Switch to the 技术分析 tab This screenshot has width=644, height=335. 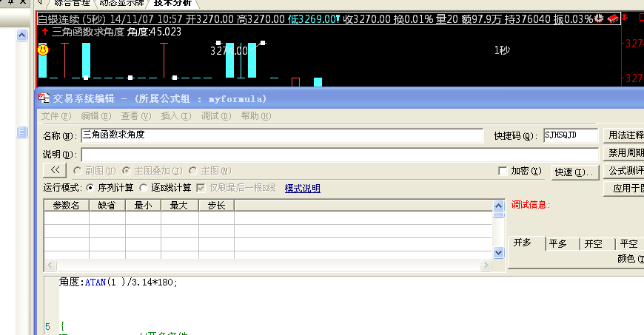coord(172,3)
